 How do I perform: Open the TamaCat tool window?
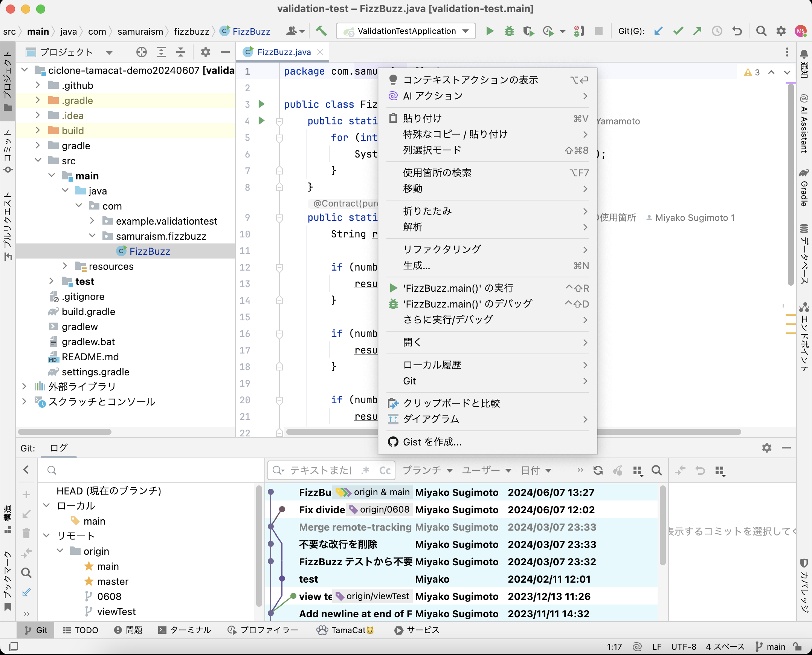pos(345,630)
